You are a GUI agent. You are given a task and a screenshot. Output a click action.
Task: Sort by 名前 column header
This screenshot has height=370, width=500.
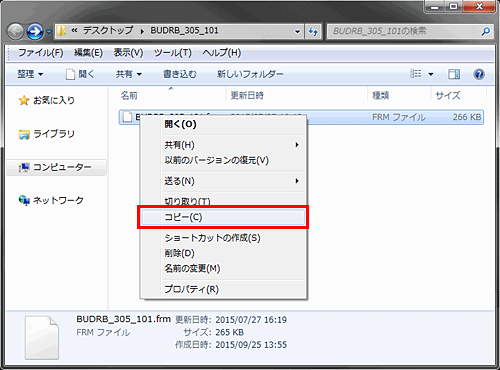click(129, 96)
